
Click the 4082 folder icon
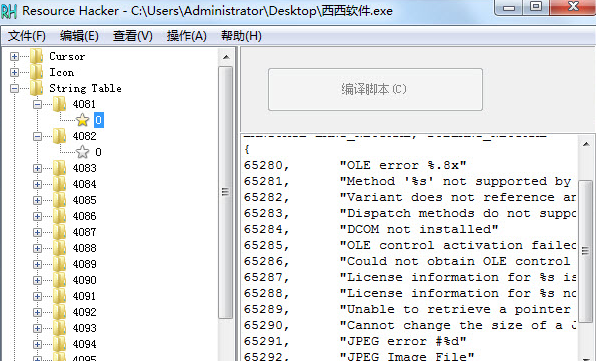(x=59, y=136)
